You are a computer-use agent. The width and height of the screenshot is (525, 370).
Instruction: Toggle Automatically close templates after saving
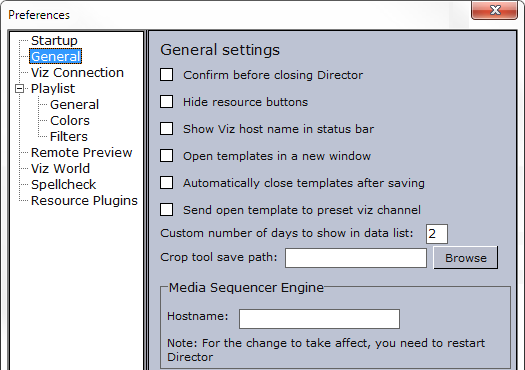tap(167, 183)
